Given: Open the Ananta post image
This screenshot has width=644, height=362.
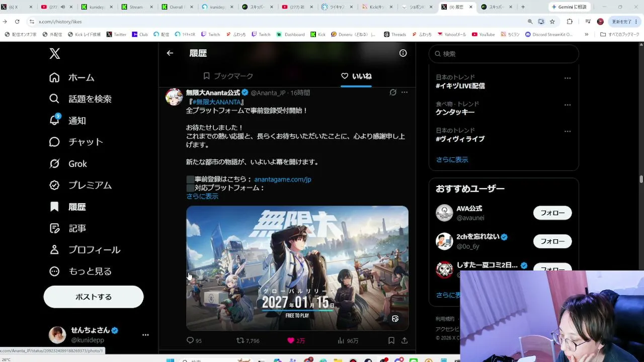Looking at the screenshot, I should point(297,268).
